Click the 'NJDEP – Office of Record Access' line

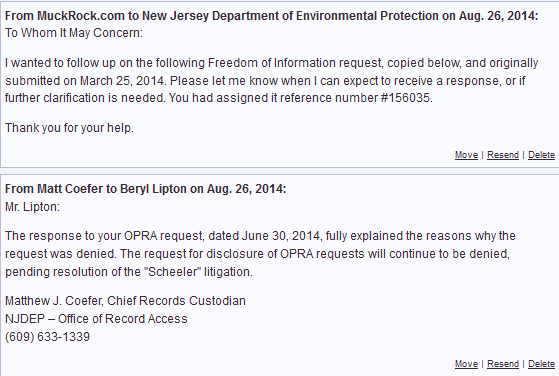point(96,319)
